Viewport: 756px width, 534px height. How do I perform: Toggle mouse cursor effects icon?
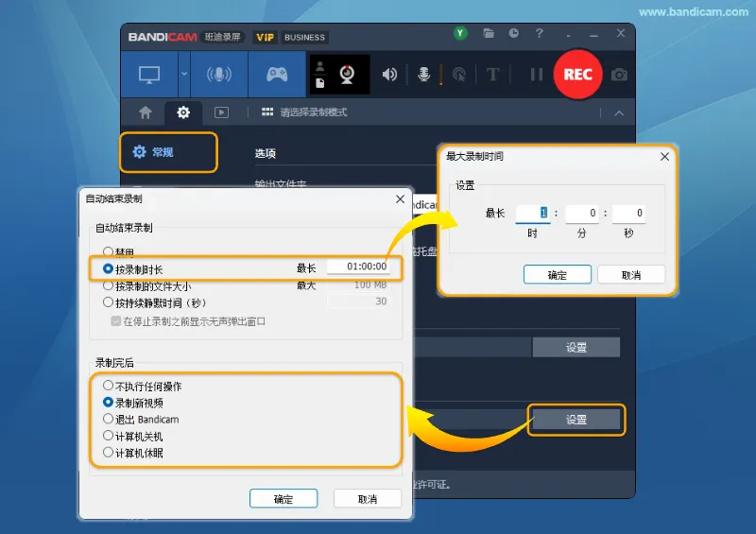tap(459, 75)
